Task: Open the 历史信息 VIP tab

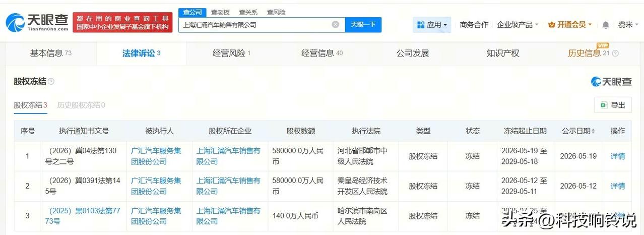Action: pyautogui.click(x=588, y=53)
